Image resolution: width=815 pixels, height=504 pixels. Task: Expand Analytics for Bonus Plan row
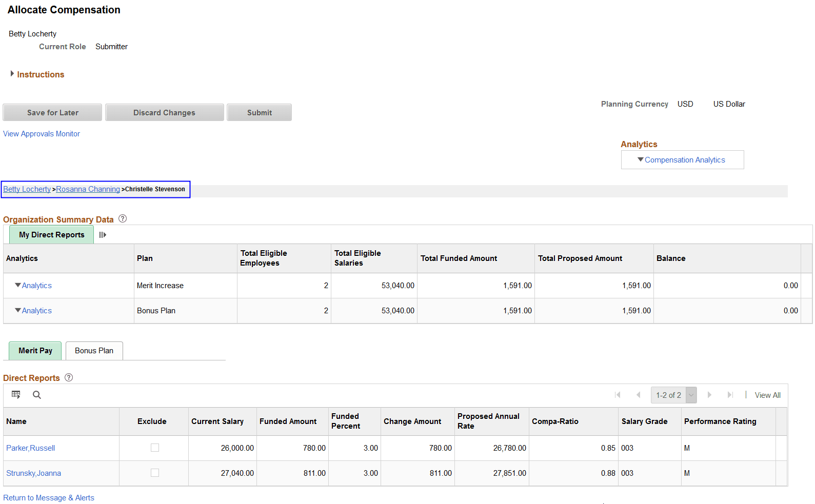point(33,311)
